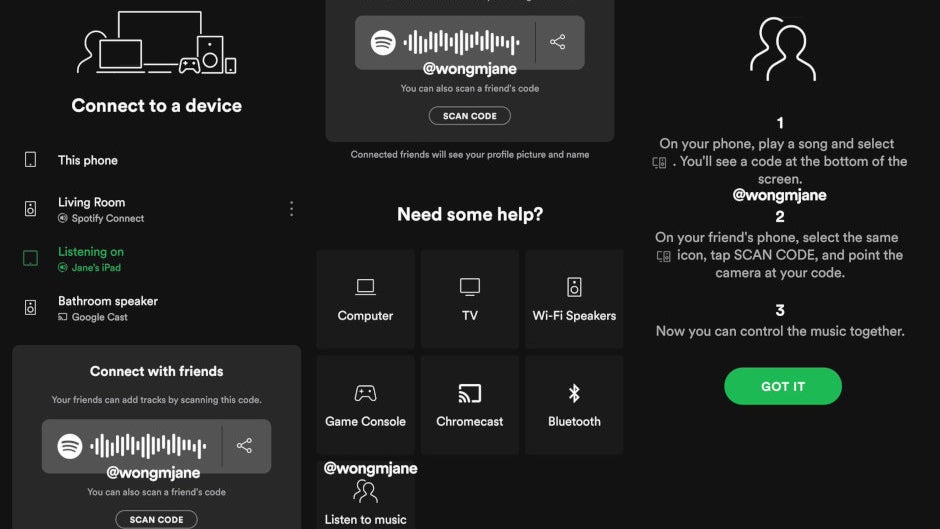Screen dimensions: 940x529
Task: Click share icon in top middle Spotify code card
Action: point(558,41)
